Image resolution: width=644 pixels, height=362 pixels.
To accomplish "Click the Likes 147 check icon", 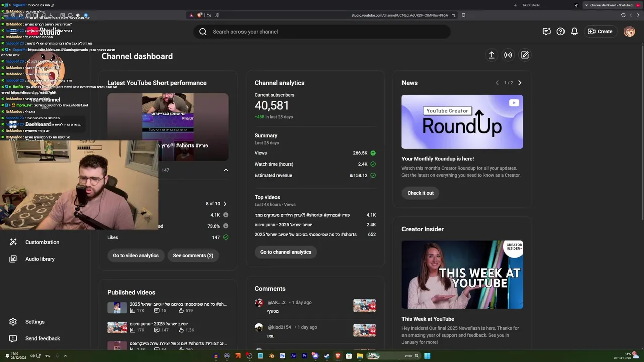I will (x=226, y=237).
